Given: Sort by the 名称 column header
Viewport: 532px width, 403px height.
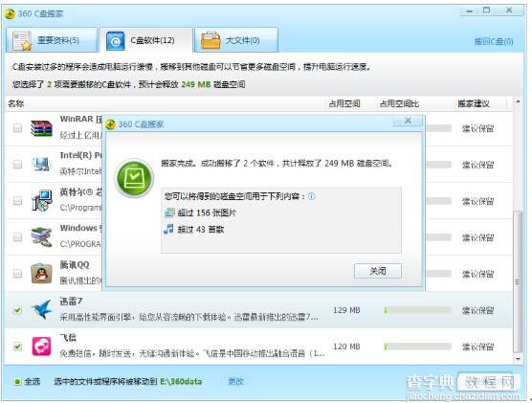Looking at the screenshot, I should click(16, 103).
